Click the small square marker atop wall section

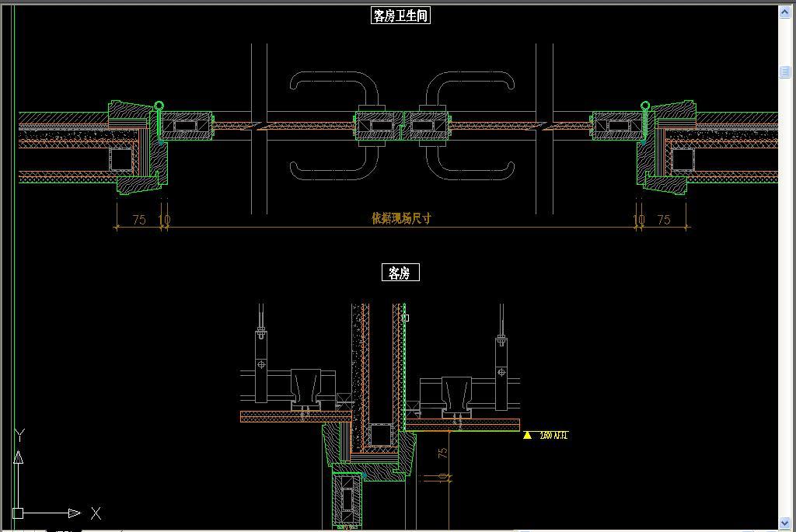pyautogui.click(x=405, y=318)
